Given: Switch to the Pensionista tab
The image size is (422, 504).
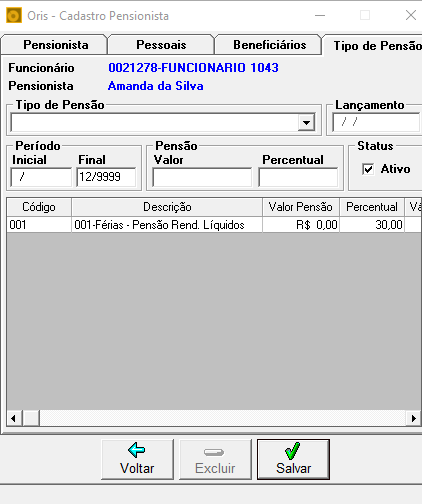Looking at the screenshot, I should [x=55, y=45].
